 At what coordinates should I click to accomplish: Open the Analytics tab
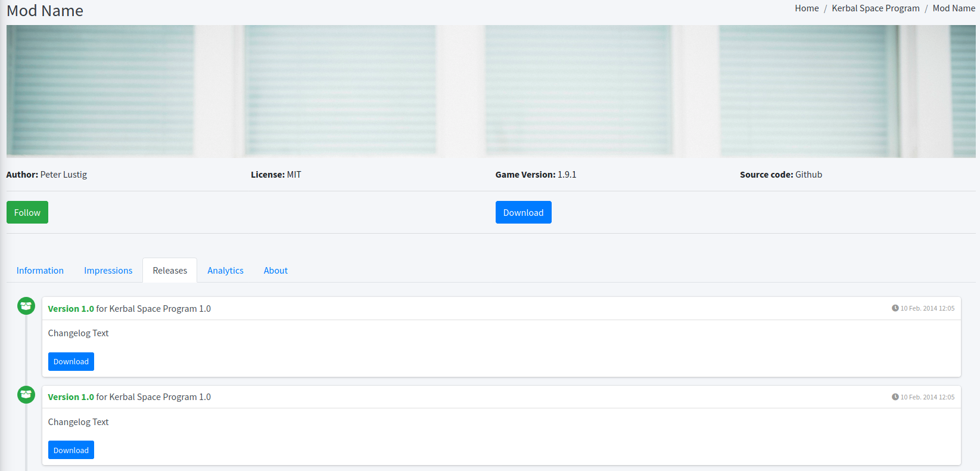(225, 271)
